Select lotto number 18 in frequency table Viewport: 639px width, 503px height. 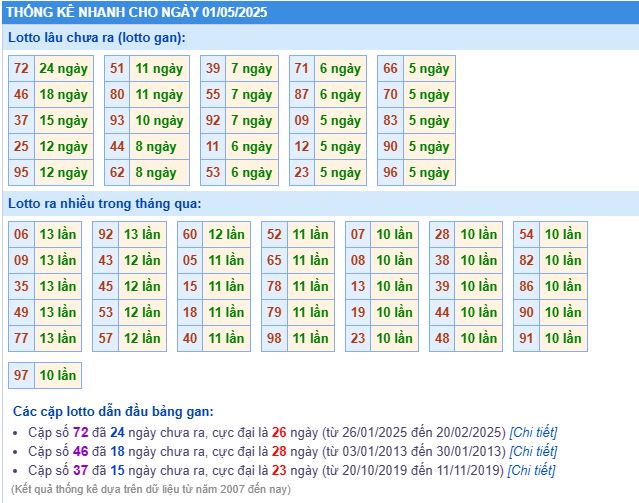(x=190, y=312)
